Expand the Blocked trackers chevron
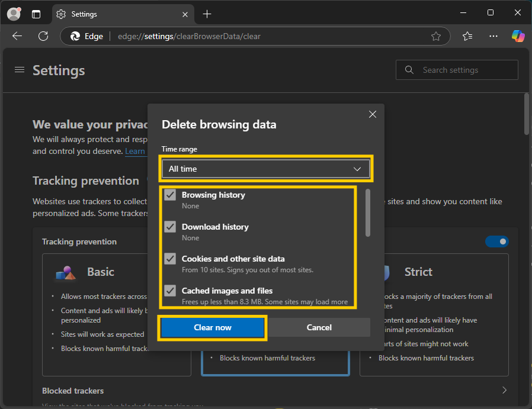The width and height of the screenshot is (532, 409). pyautogui.click(x=504, y=391)
